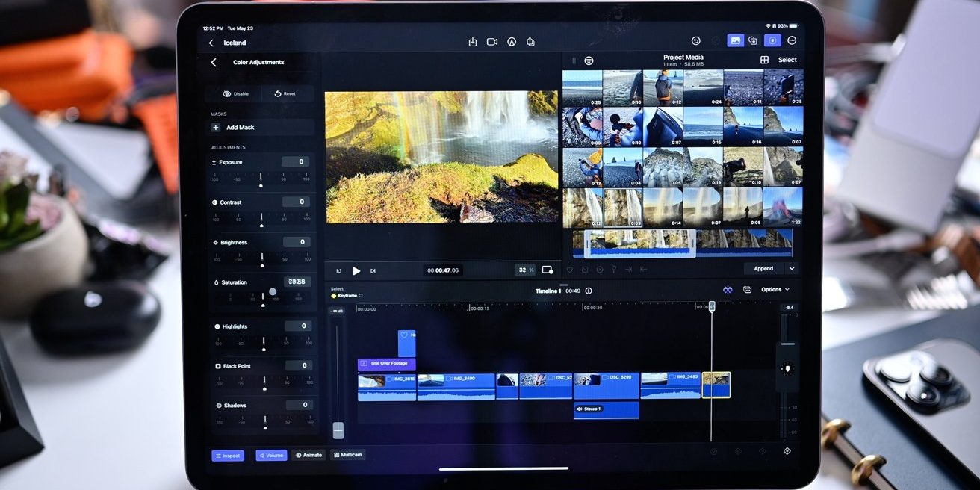This screenshot has height=490, width=980.
Task: Tap Select in the Project Media header
Action: pos(787,59)
